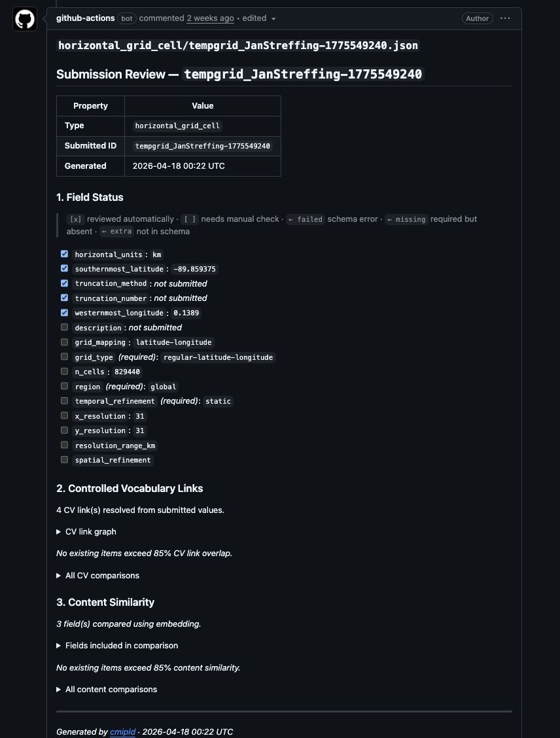Check the region field checkbox
This screenshot has width=560, height=738.
[x=64, y=386]
